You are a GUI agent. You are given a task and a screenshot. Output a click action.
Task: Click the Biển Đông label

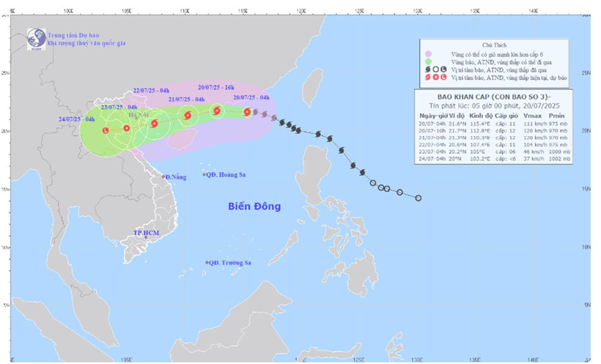tap(254, 207)
